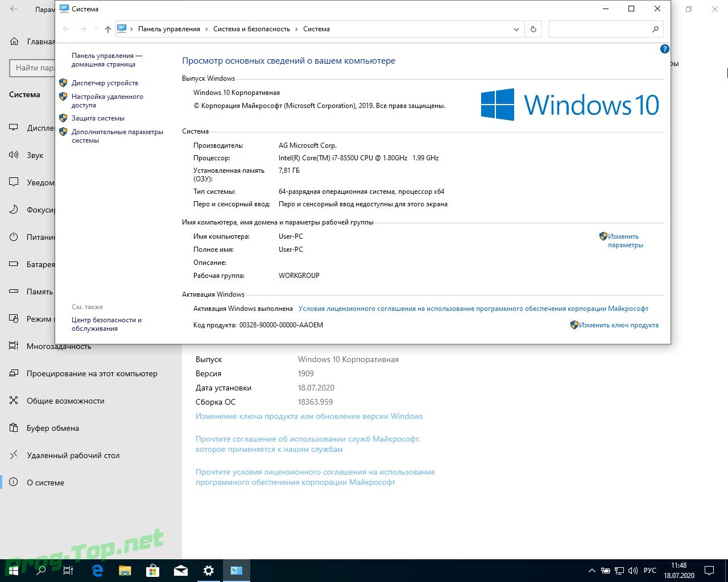Launch Microsoft Edge from taskbar

point(97,571)
